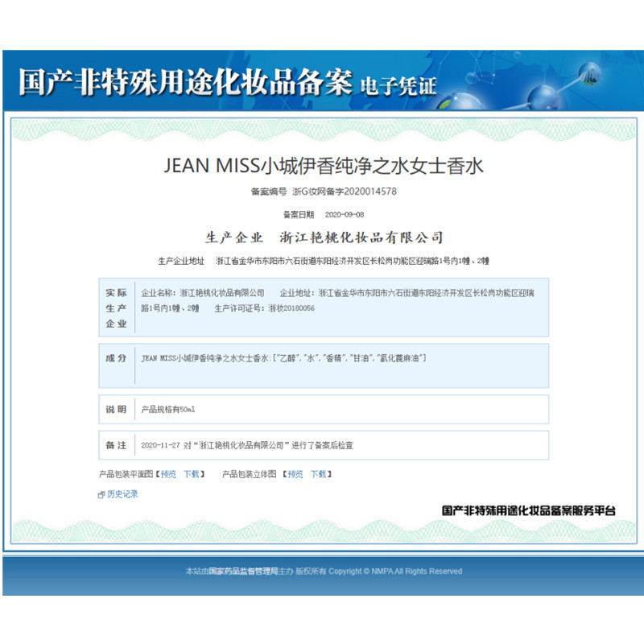Click the production license number 浙妆20180056
The width and height of the screenshot is (644, 644).
tap(291, 308)
